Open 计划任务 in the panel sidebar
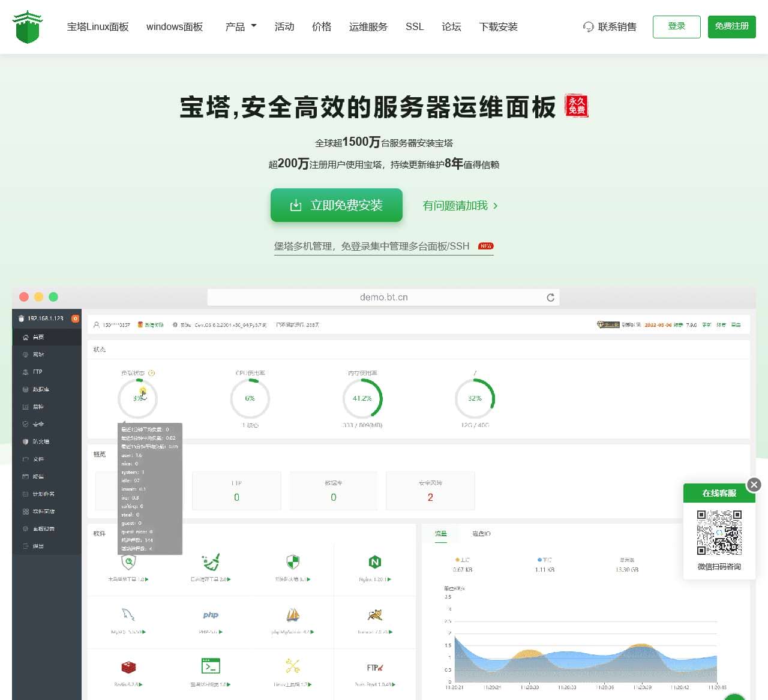Screen dimensions: 768x700 [47, 494]
